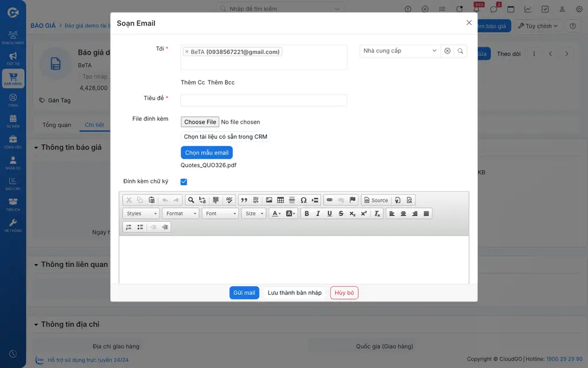Click the Choose File button

point(200,122)
